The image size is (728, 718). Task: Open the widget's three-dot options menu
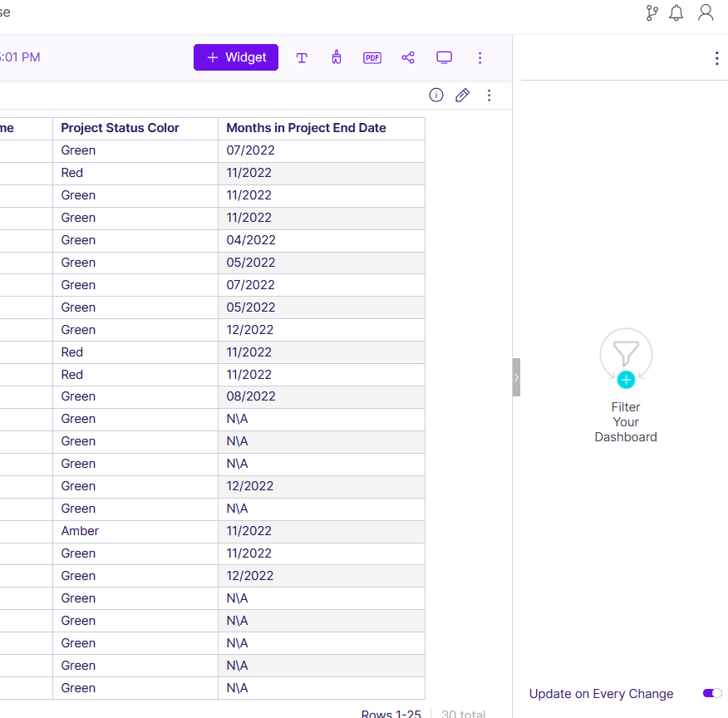pyautogui.click(x=489, y=95)
